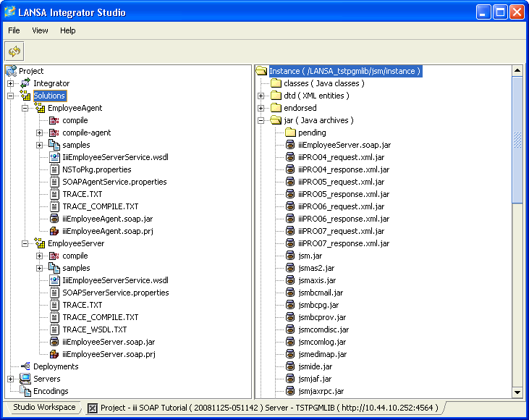Select iiiEmployeeServer.soap.jar in the jar folder
529x420 pixels.
click(344, 145)
